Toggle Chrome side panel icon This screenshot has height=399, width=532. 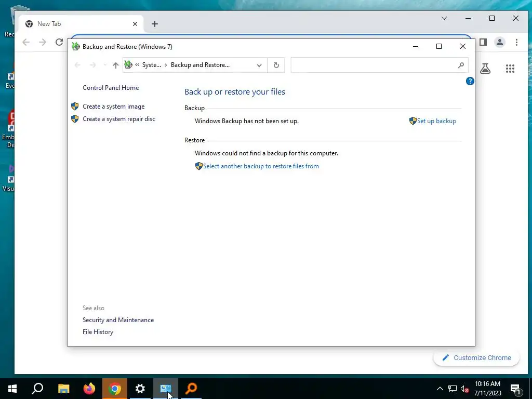pyautogui.click(x=483, y=42)
